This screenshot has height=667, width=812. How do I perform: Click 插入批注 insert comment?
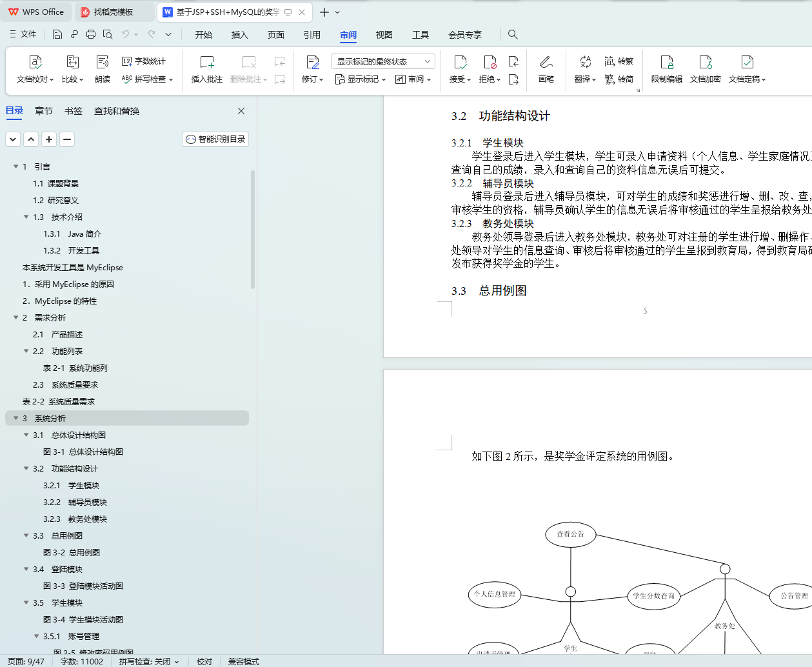[x=207, y=69]
